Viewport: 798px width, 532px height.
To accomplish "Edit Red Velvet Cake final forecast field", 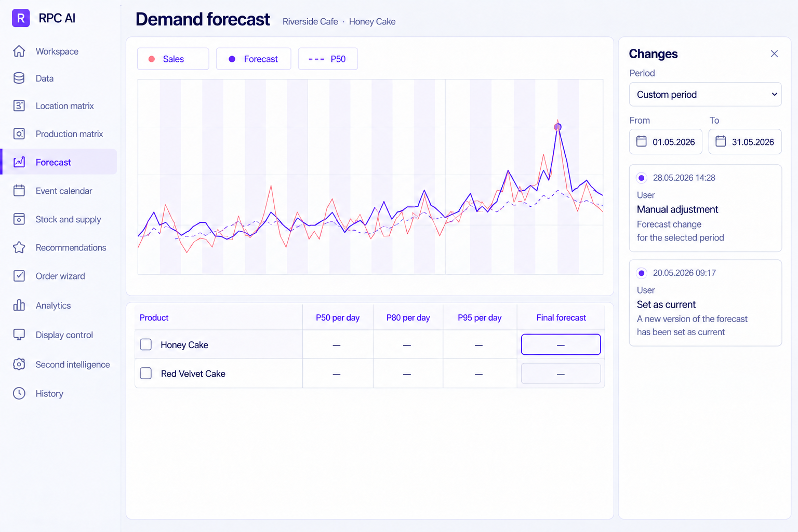I will click(561, 374).
